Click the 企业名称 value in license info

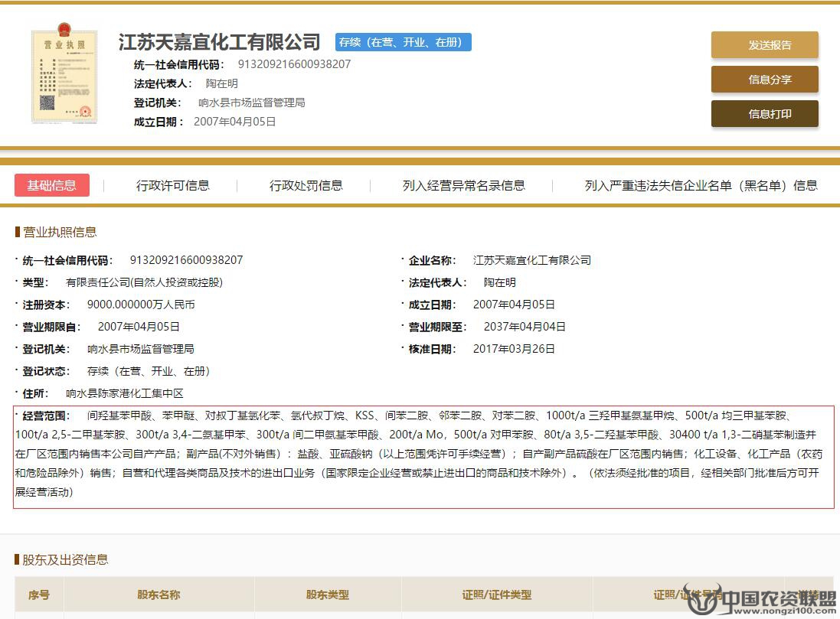click(532, 260)
